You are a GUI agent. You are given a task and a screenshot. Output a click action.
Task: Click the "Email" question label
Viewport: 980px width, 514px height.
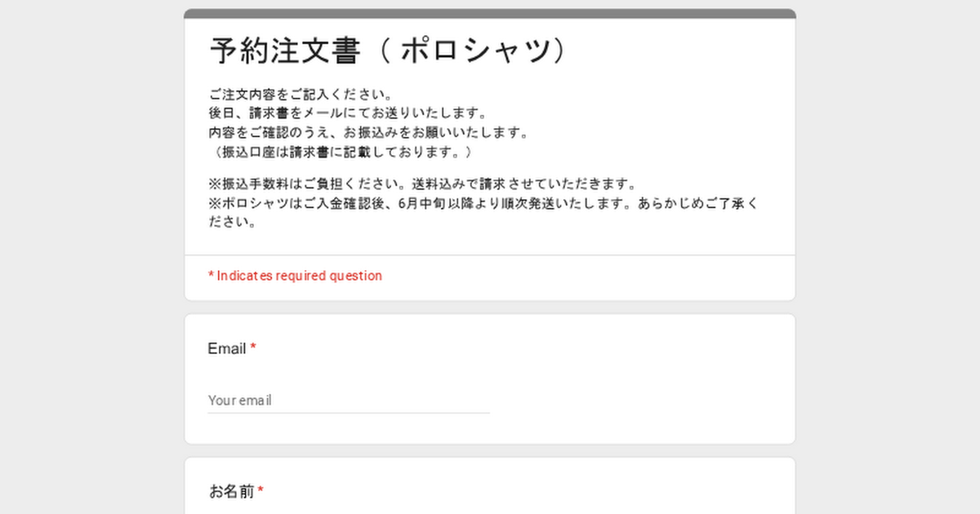click(227, 349)
